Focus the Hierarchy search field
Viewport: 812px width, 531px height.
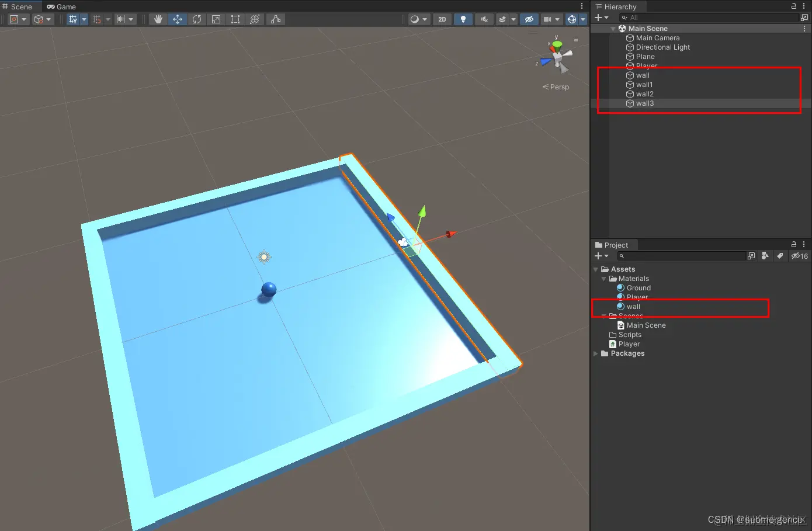point(708,18)
